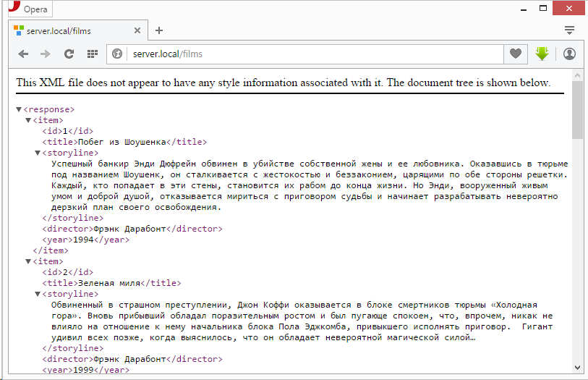Image resolution: width=588 pixels, height=380 pixels.
Task: Add page to bookmarks with heart icon
Action: (x=515, y=54)
